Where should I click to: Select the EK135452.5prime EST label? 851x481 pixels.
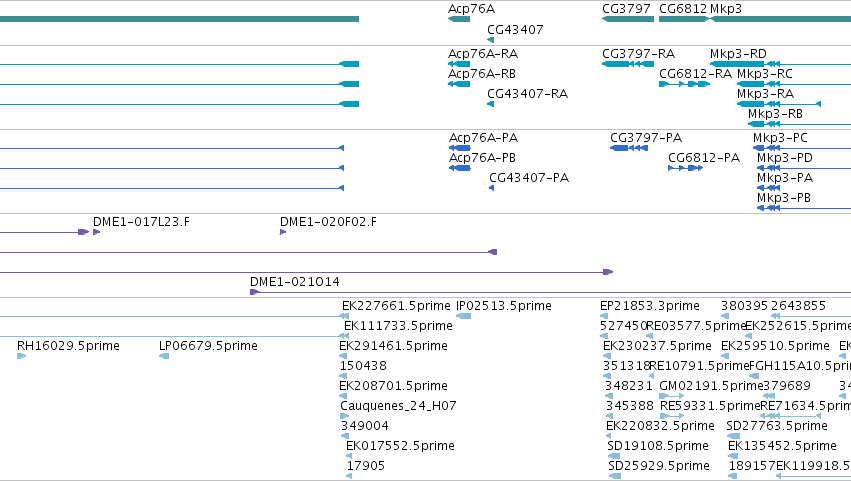pyautogui.click(x=782, y=446)
